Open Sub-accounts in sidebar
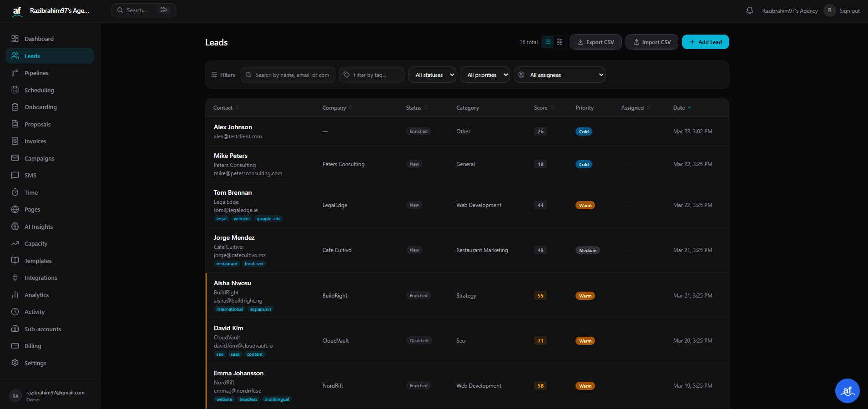 pyautogui.click(x=42, y=329)
